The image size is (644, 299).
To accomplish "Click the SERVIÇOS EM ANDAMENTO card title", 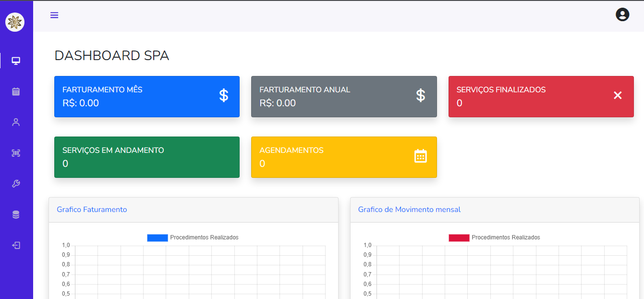I will click(113, 150).
